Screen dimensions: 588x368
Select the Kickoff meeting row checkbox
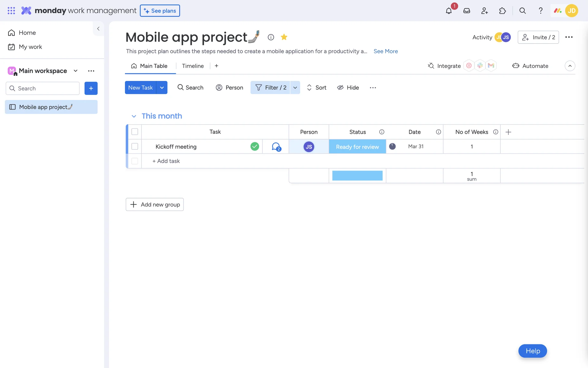135,147
